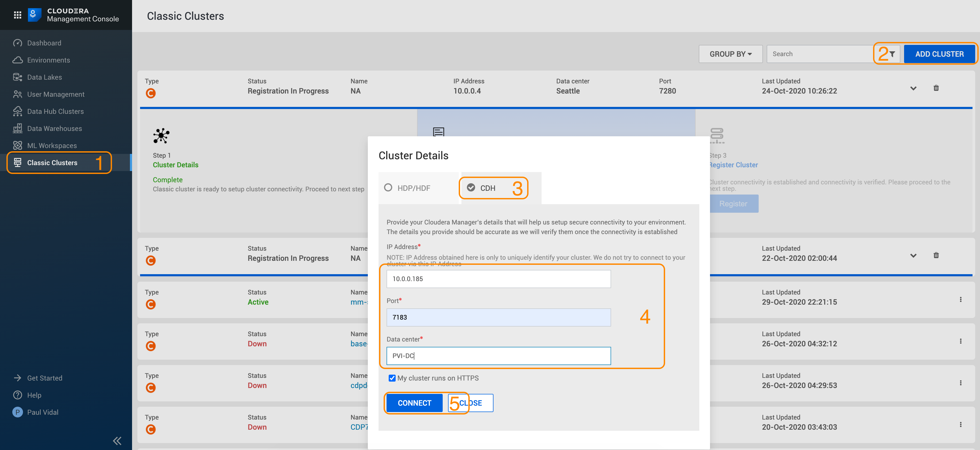This screenshot has width=980, height=450.
Task: Uncheck 'My cluster runs on HTTPS'
Action: click(392, 378)
